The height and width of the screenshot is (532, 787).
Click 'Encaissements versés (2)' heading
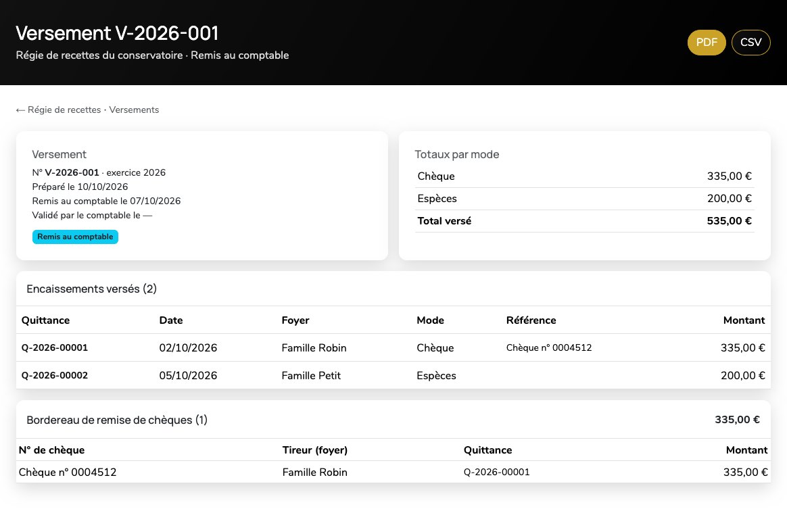[x=91, y=289]
